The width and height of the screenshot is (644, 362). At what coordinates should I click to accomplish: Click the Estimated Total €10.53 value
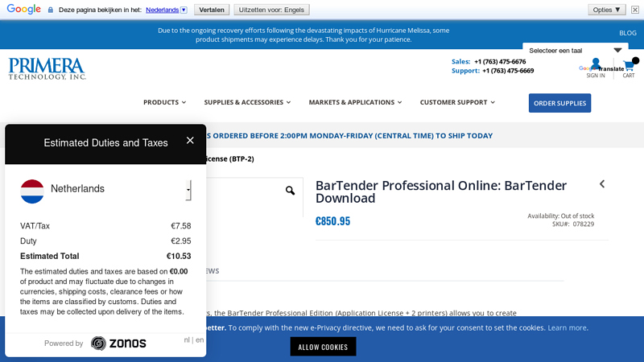coord(179,256)
